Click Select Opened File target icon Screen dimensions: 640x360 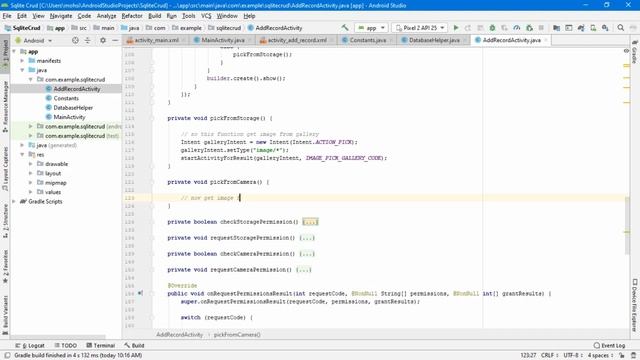tap(75, 40)
